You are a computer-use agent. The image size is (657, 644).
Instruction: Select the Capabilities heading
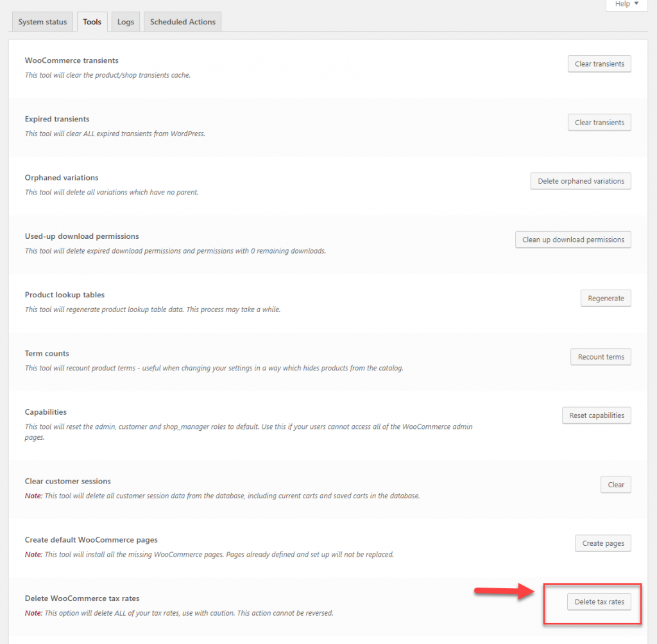(46, 412)
